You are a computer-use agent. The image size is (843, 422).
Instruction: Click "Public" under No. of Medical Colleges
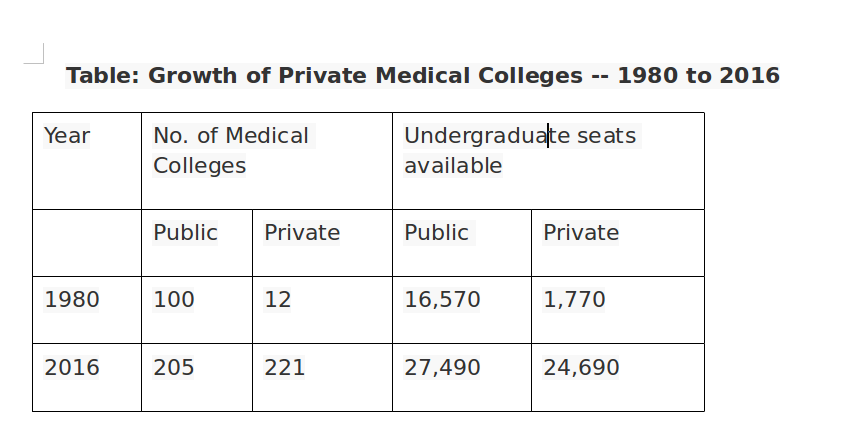pos(185,233)
